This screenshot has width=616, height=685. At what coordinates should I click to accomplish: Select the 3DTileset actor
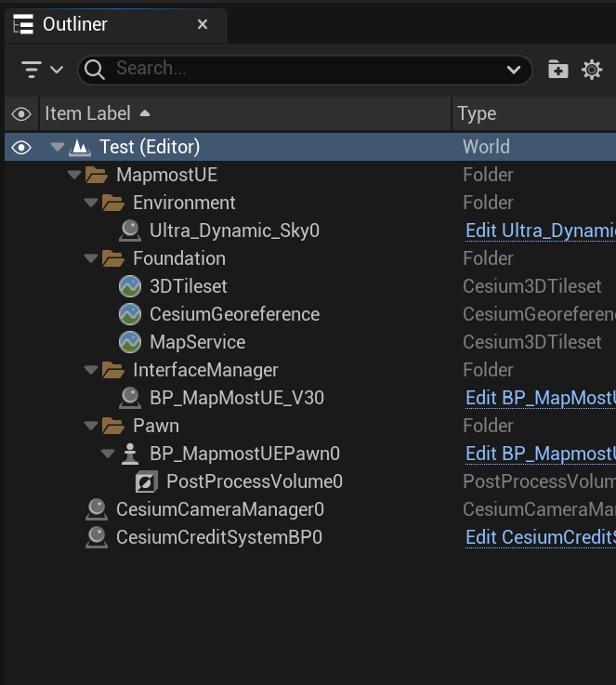[189, 286]
